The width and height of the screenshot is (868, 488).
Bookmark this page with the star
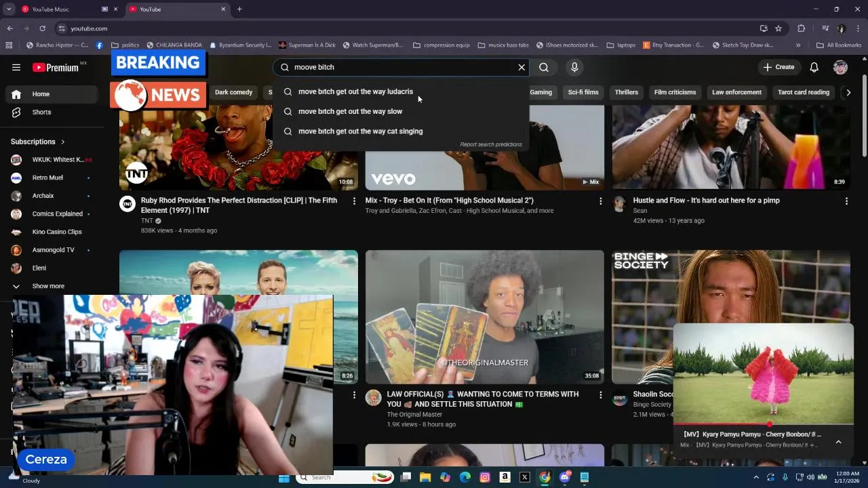pyautogui.click(x=778, y=28)
